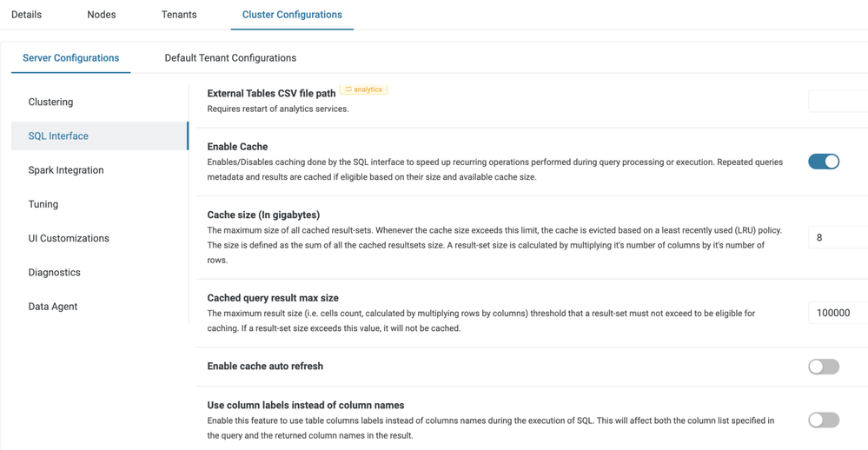The image size is (868, 450).
Task: Select the Cluster Configurations tab
Action: click(292, 15)
